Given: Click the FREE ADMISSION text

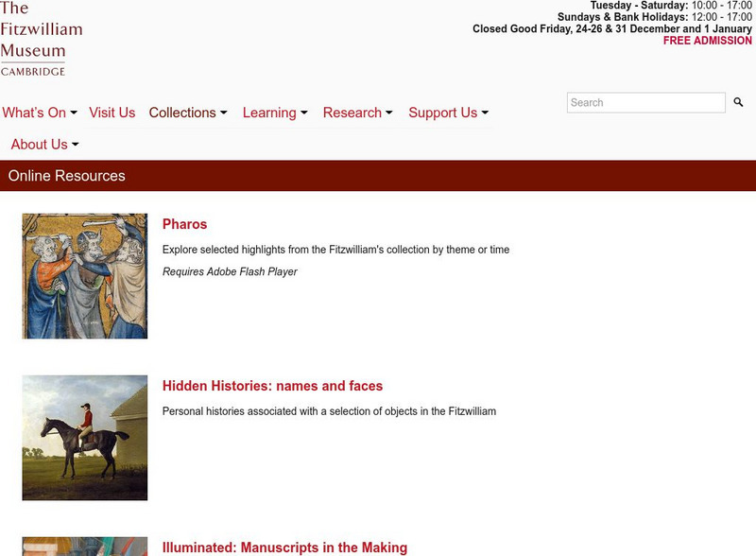Looking at the screenshot, I should [707, 41].
